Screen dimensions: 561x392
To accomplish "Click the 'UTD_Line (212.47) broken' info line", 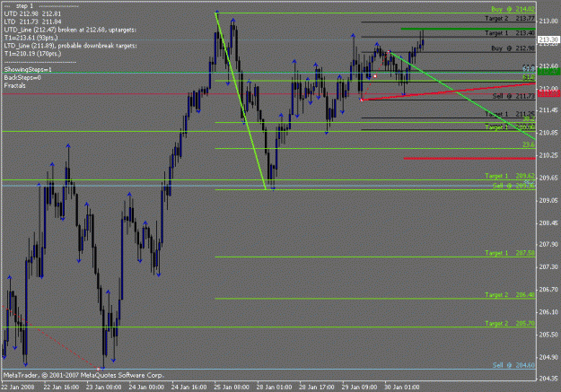I will pyautogui.click(x=70, y=30).
